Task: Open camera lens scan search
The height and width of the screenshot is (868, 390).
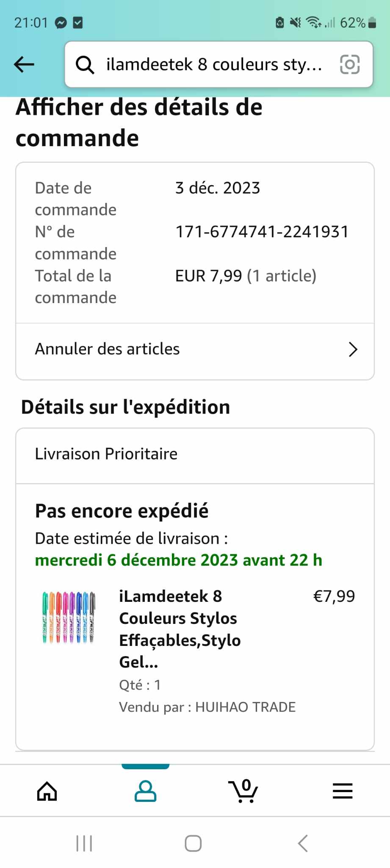Action: click(x=350, y=64)
